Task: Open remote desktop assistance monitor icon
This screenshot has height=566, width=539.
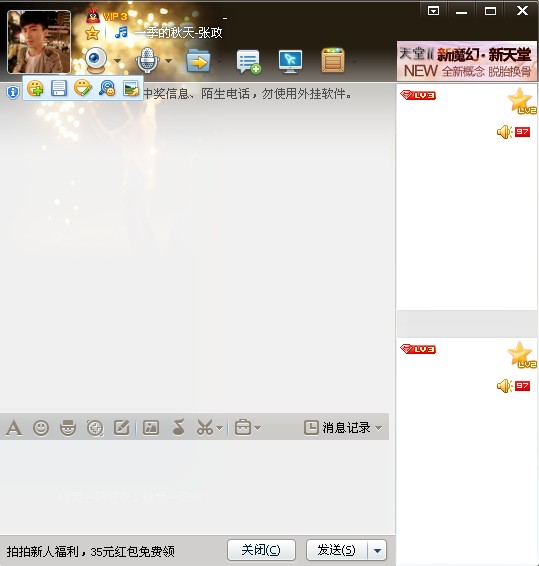Action: tap(291, 61)
